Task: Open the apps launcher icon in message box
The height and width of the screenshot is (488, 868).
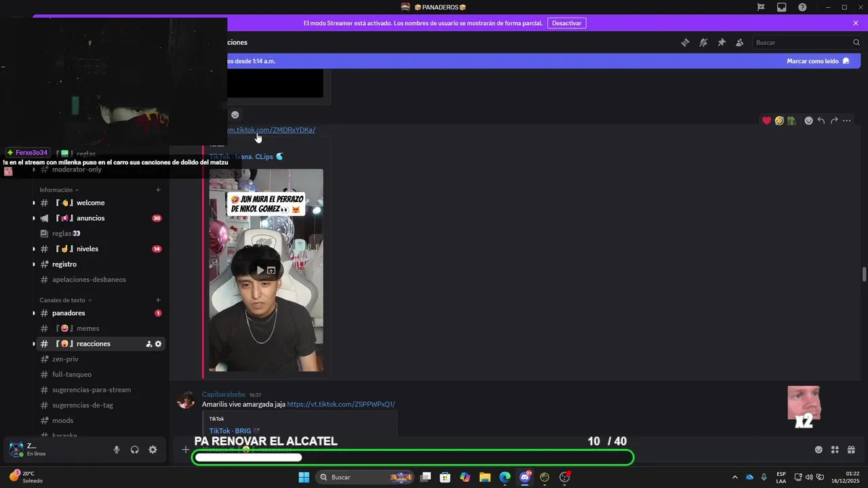Action: [x=835, y=449]
